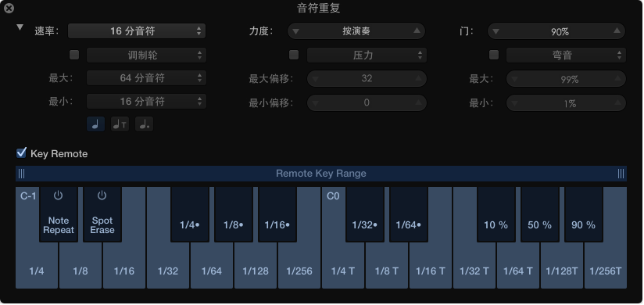
Task: Select the triplet note rate button
Action: coord(120,124)
